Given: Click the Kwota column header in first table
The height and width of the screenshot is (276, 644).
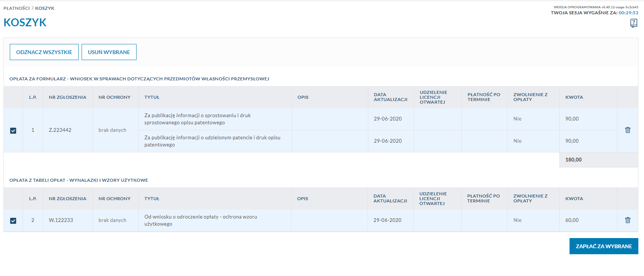Looking at the screenshot, I should coord(574,97).
